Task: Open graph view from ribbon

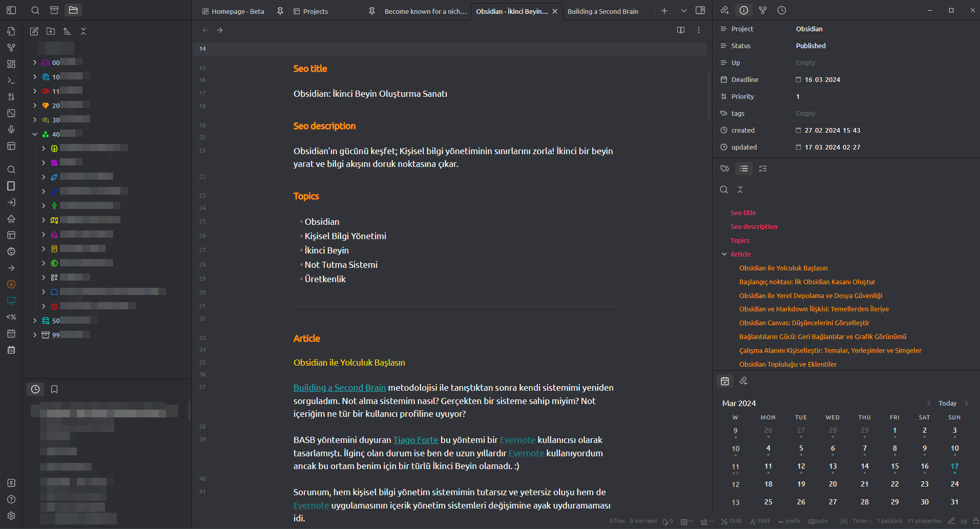Action: click(x=11, y=48)
